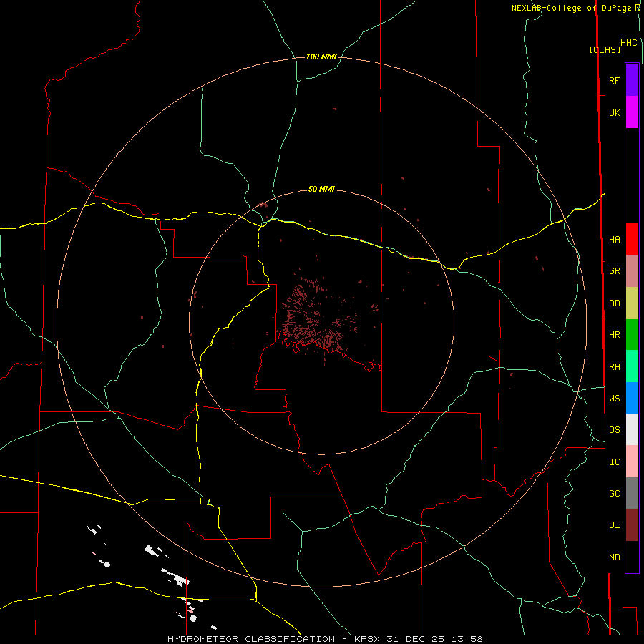Click the magenta UK legend color swatch

click(x=632, y=112)
